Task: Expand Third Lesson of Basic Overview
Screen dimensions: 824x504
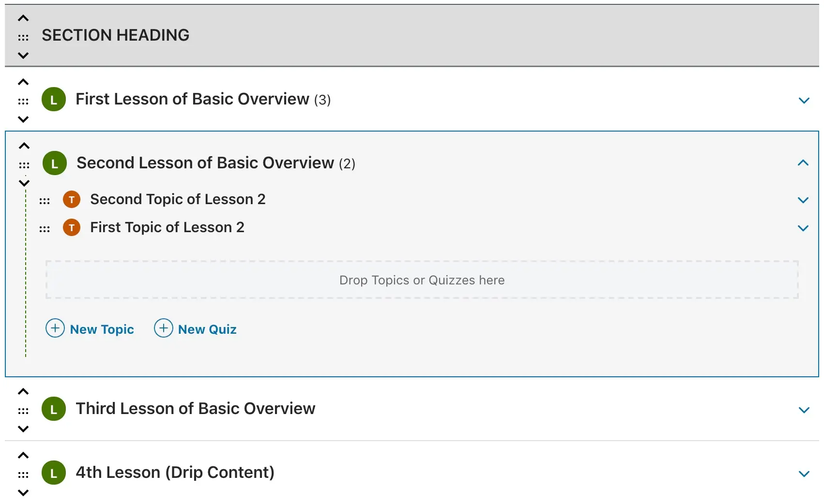Action: tap(804, 410)
